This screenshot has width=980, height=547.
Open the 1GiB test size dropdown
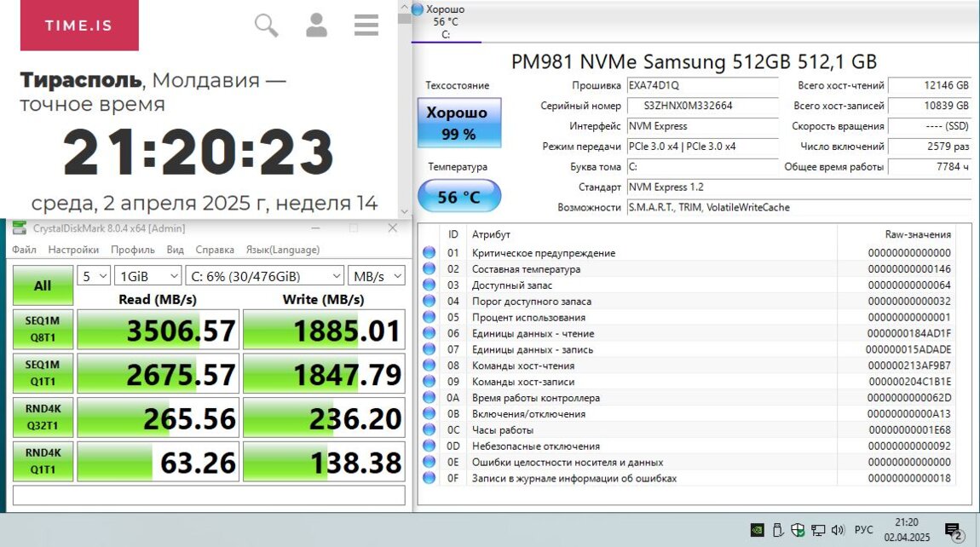tap(148, 276)
